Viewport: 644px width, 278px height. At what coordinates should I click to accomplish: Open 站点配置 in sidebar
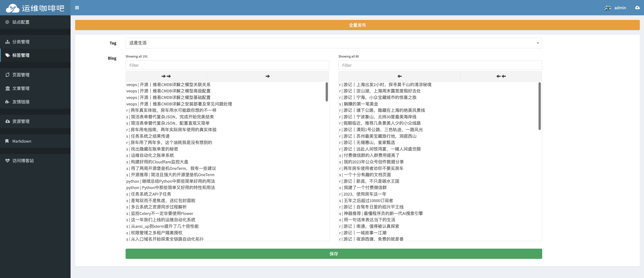[21, 22]
